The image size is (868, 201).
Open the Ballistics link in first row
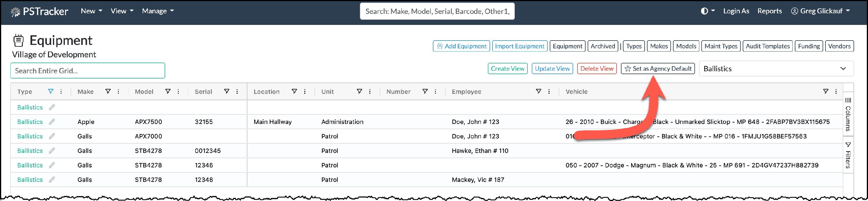(30, 107)
